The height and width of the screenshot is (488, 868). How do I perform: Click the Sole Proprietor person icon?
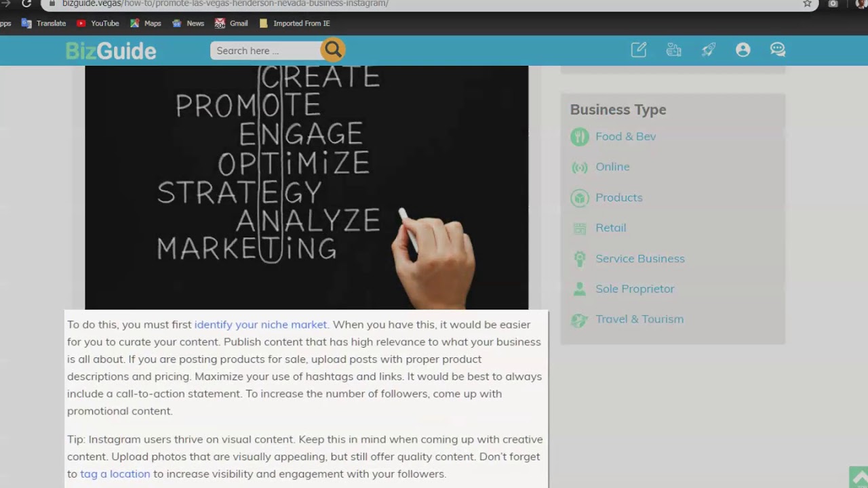point(580,289)
